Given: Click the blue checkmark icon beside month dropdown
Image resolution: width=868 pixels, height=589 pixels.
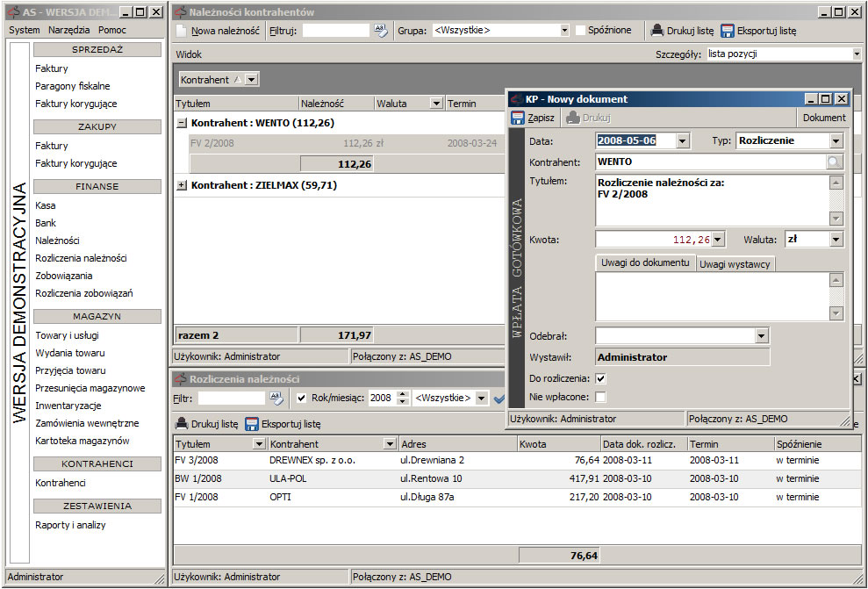Looking at the screenshot, I should (499, 398).
